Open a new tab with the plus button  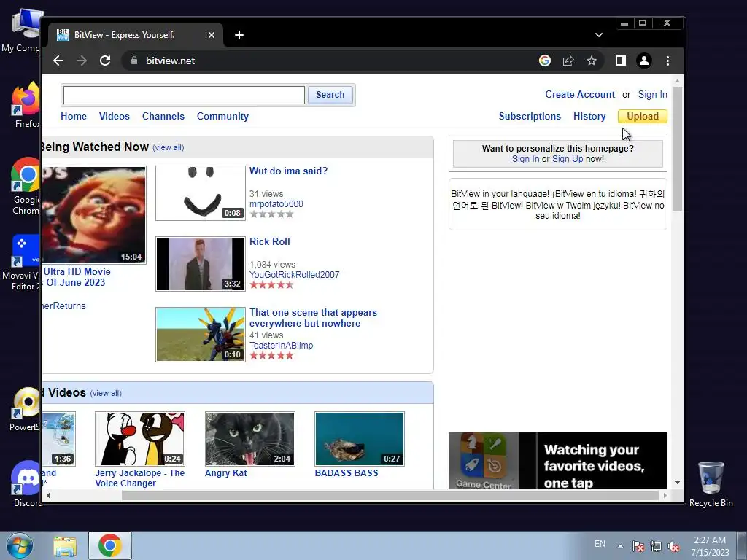pos(239,35)
